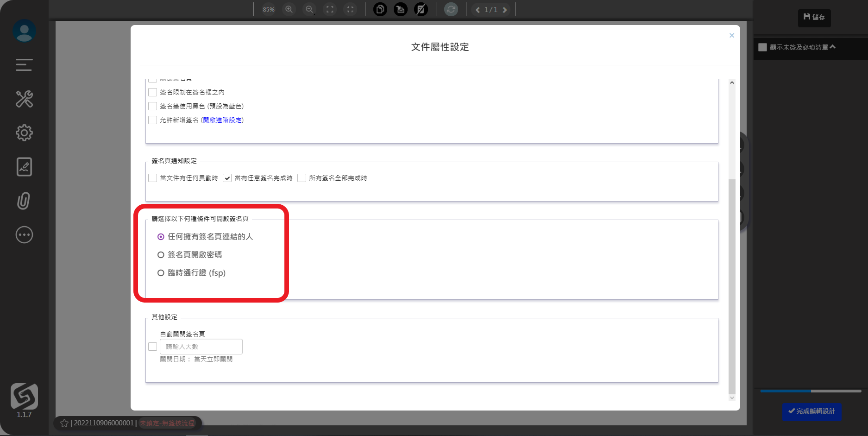868x436 pixels.
Task: Expand the sidebar hamburger menu
Action: coord(24,65)
